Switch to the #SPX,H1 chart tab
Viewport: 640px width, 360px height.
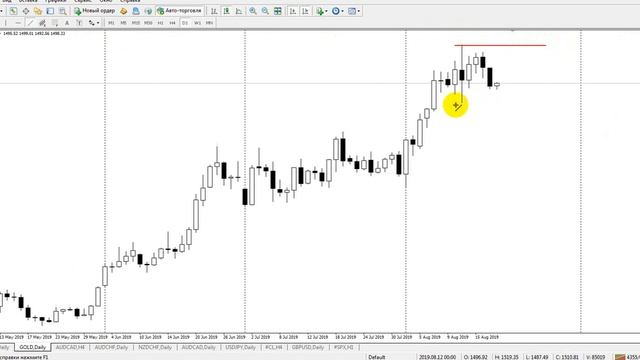(344, 347)
